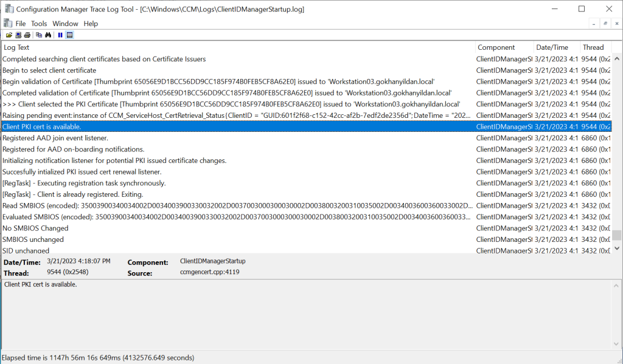Open Find using the binoculars icon
The height and width of the screenshot is (364, 623).
(x=48, y=35)
